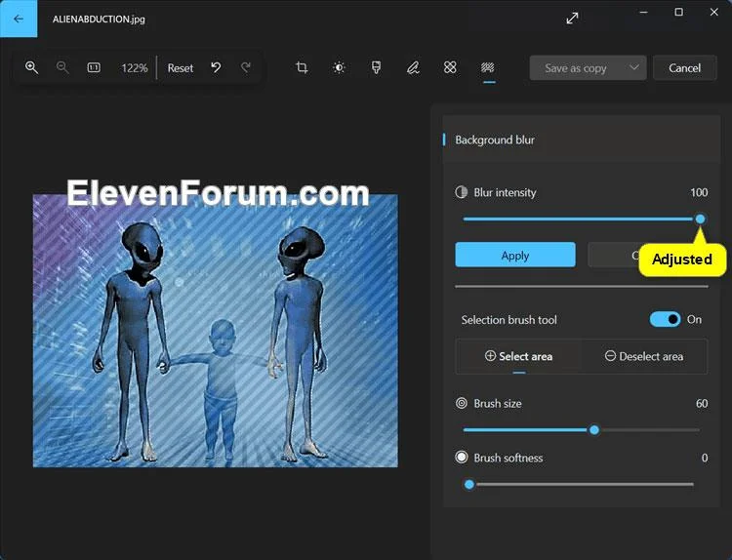Viewport: 732px width, 560px height.
Task: Click the ALIENABDUCTION.jpg file name
Action: 99,20
